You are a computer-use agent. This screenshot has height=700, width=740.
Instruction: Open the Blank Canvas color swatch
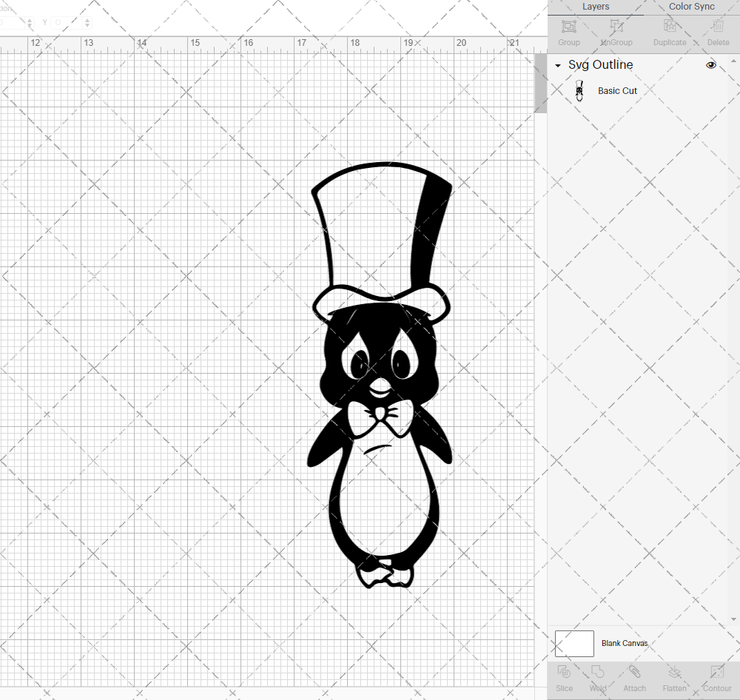(574, 643)
